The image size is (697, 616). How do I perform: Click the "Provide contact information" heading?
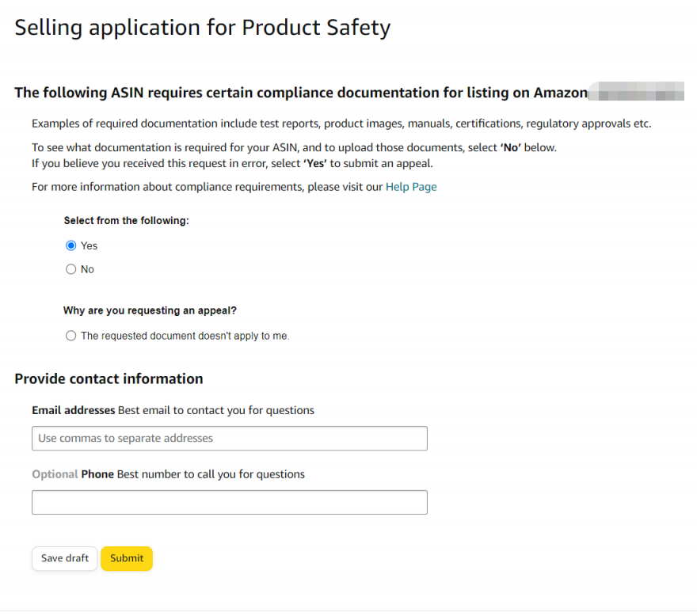109,378
